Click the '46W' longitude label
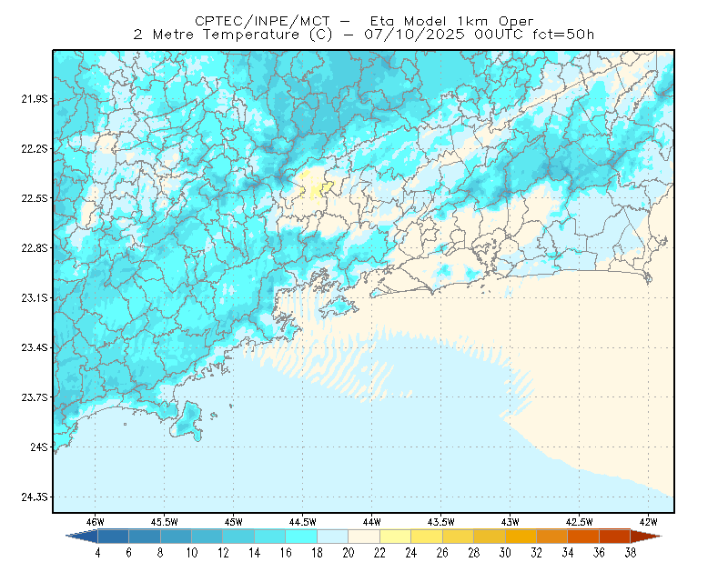This screenshot has height=562, width=728. tap(96, 522)
